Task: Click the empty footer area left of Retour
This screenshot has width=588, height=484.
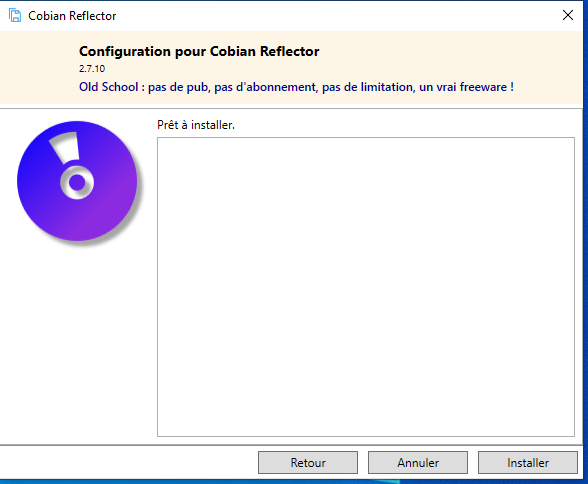Action: coord(128,463)
